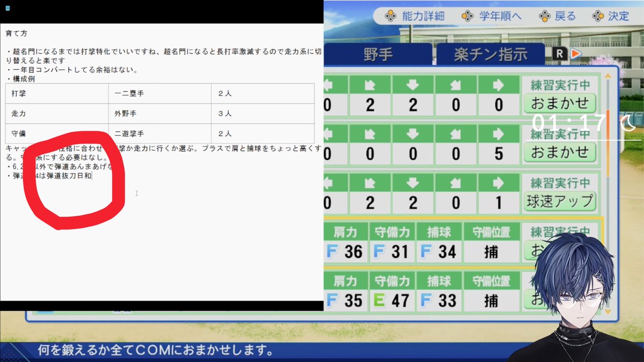Click the controller button icon beside 能力詳細

pyautogui.click(x=392, y=16)
